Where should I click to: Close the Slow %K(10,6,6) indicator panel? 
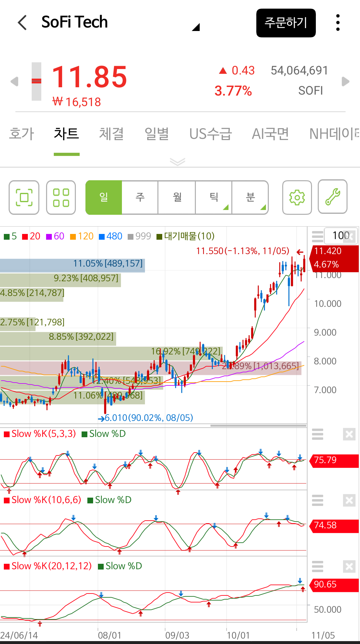349,500
